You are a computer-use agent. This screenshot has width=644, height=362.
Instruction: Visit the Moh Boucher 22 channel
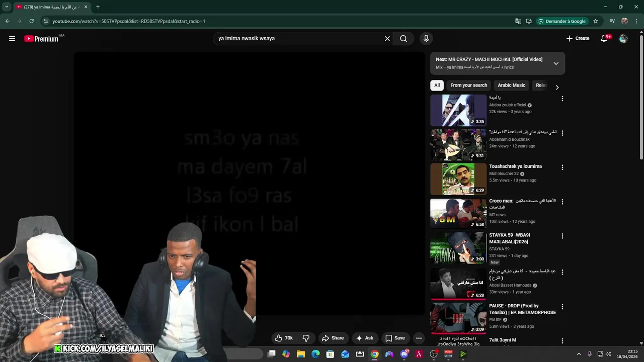pos(504,173)
